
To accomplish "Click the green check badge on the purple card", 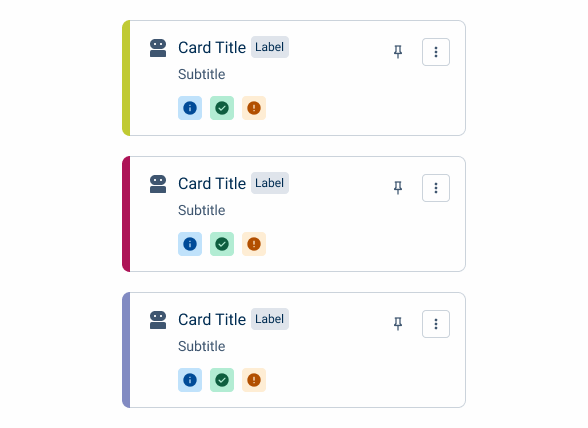I will (222, 380).
